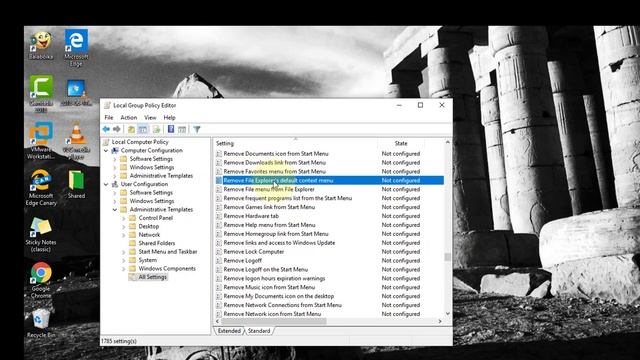Collapse Administrative Templates under User Configuration
This screenshot has width=640, height=360.
115,210
